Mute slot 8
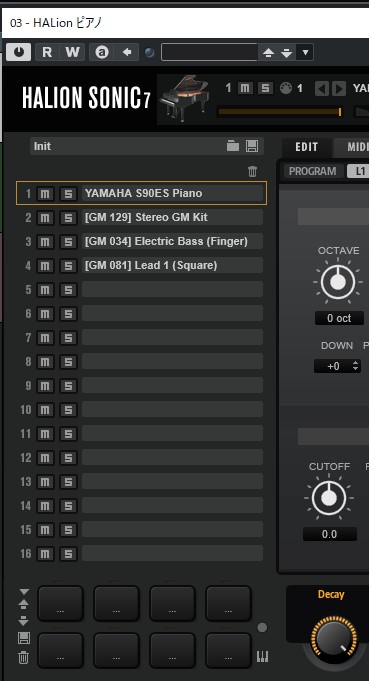 pyautogui.click(x=45, y=362)
